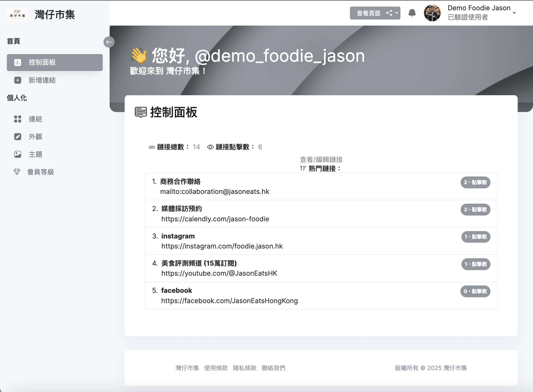Click the 灣仔市集 logo image
This screenshot has height=392, width=533.
point(17,15)
